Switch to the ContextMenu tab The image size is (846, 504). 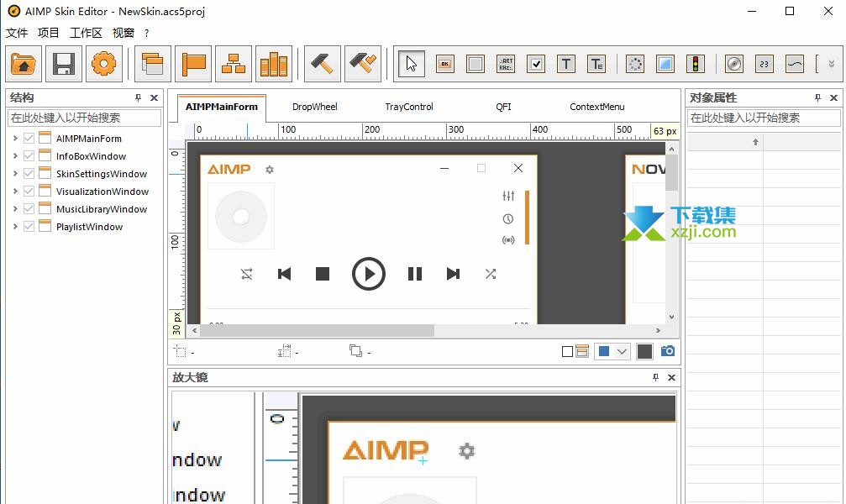tap(597, 107)
